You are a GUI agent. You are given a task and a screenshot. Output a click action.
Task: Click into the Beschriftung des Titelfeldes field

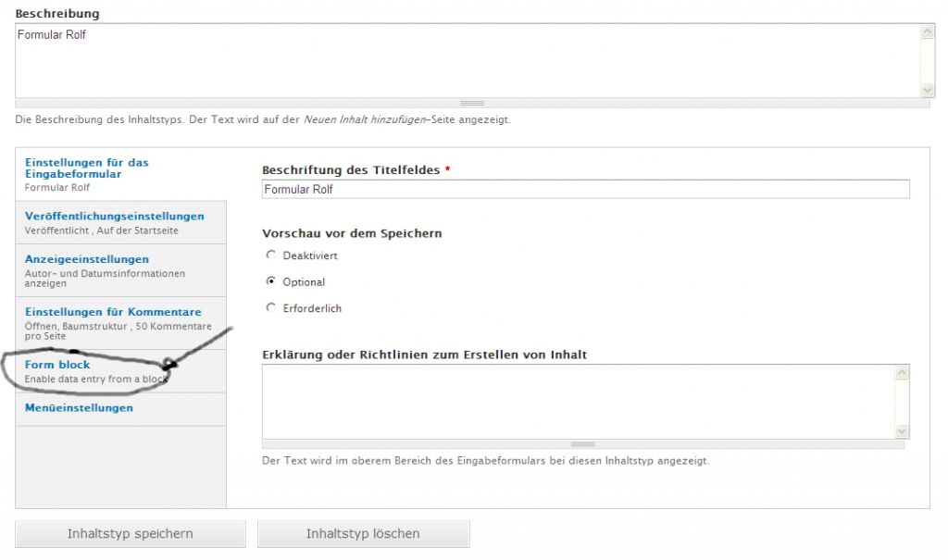[x=585, y=190]
